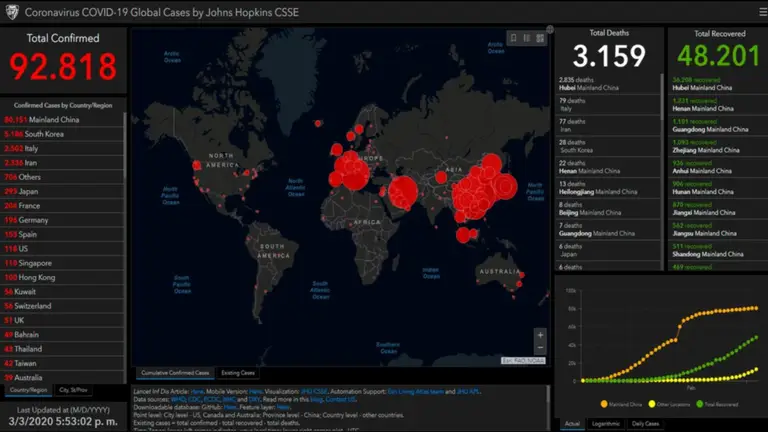Click Beijing 8 deaths row
Screen dimensions: 768x432
(607, 209)
